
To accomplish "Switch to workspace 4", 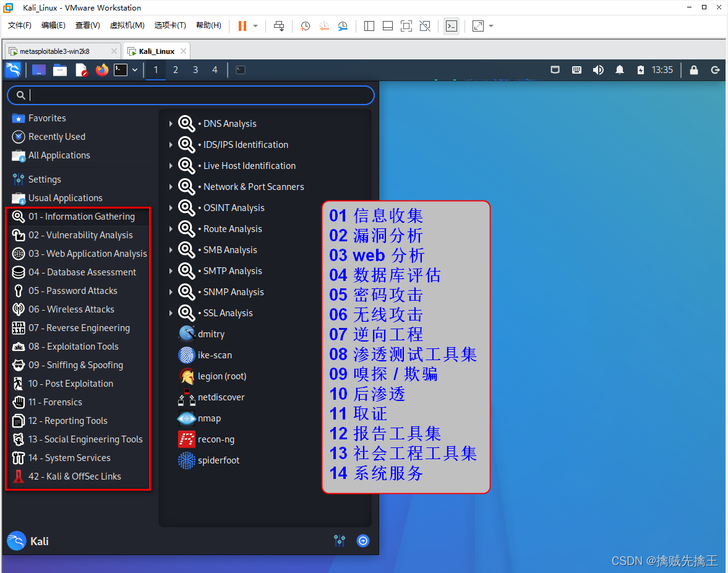I will [x=215, y=70].
